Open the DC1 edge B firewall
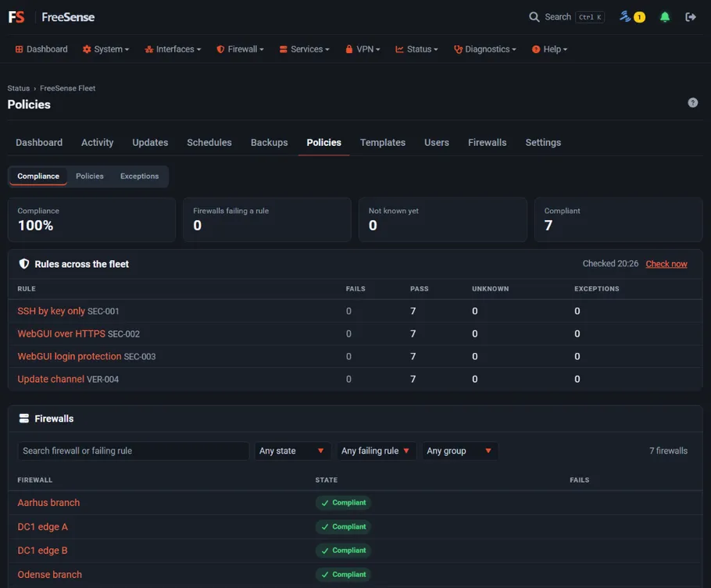The height and width of the screenshot is (588, 711). pyautogui.click(x=42, y=551)
